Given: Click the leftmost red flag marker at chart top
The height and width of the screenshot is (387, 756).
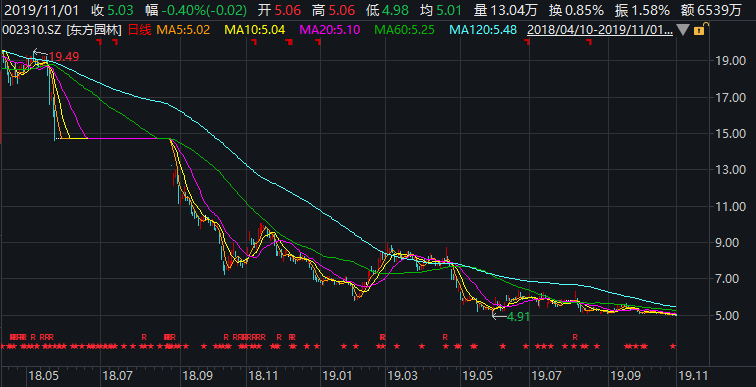Looking at the screenshot, I should click(99, 42).
